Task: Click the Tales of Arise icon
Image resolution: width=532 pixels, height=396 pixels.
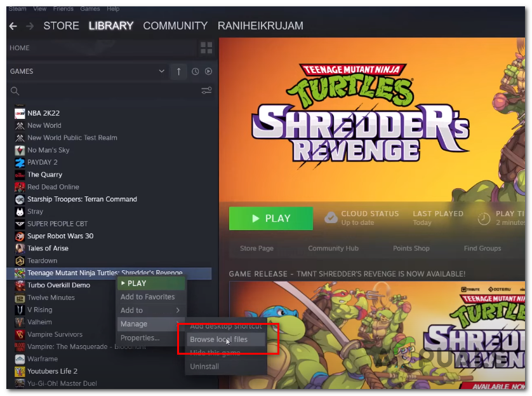Action: (x=20, y=249)
